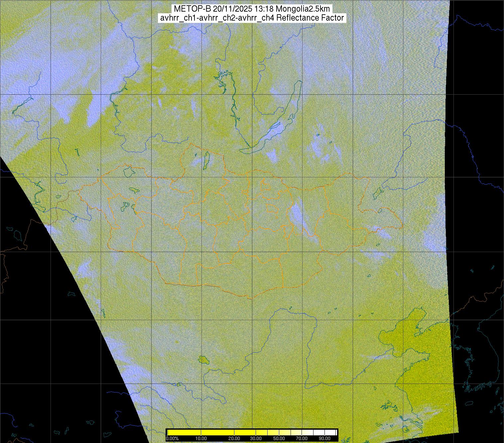Select Uvs Lake near Mongolia's northwest border
This screenshot has height=443, width=504.
[x=128, y=172]
